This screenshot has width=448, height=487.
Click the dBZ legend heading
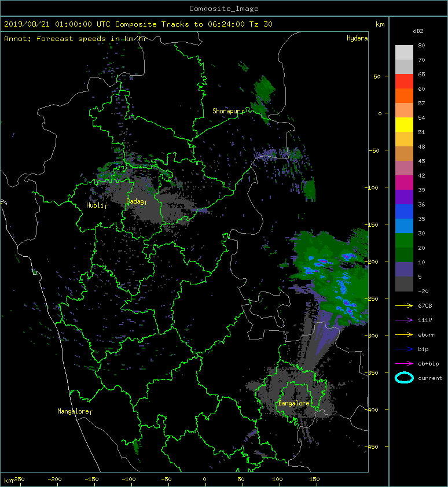click(x=418, y=31)
